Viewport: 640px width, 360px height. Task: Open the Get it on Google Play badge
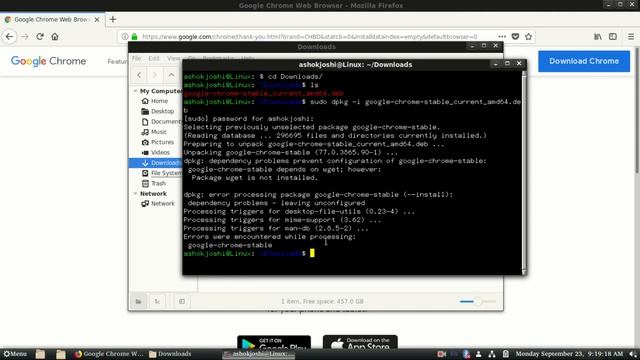[x=274, y=343]
